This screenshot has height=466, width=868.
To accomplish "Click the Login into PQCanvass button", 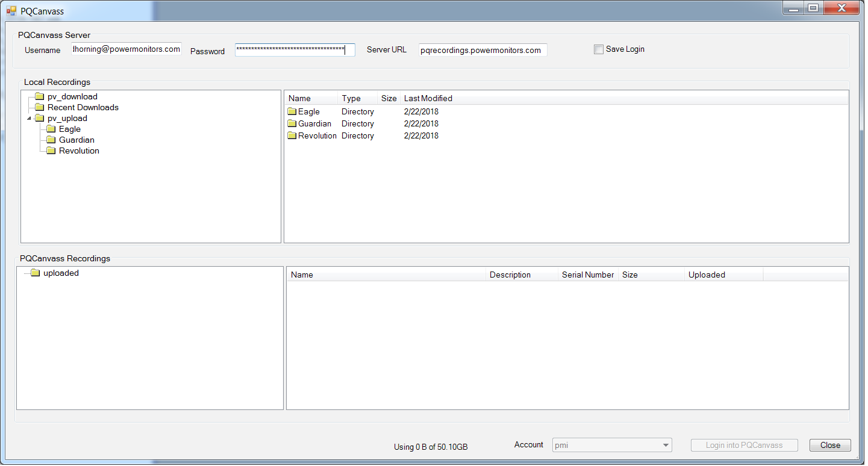I will point(744,445).
